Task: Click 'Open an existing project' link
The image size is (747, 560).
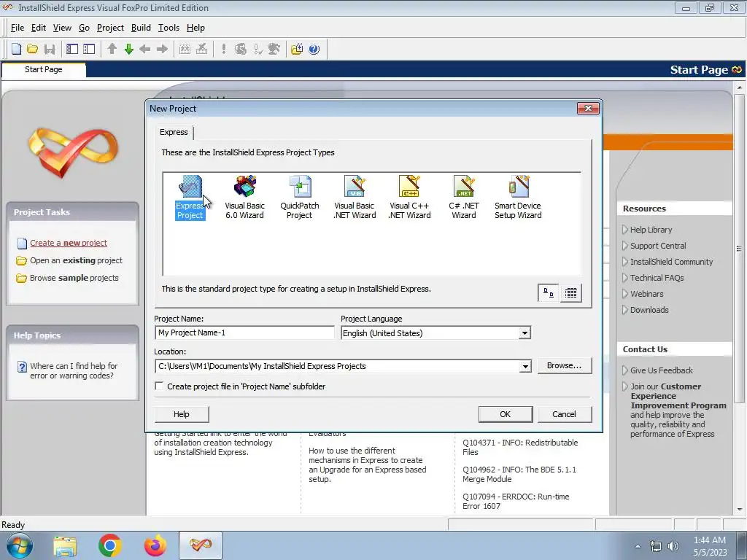Action: click(76, 260)
